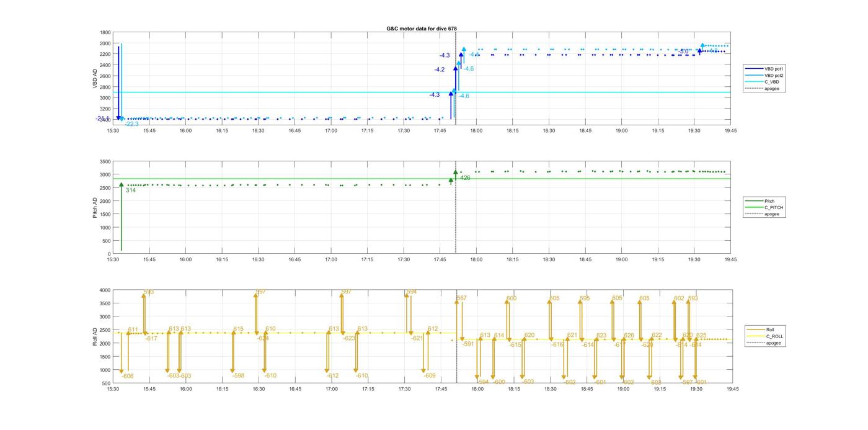Click the "614" roll label
868x430 pixels.
(x=499, y=336)
